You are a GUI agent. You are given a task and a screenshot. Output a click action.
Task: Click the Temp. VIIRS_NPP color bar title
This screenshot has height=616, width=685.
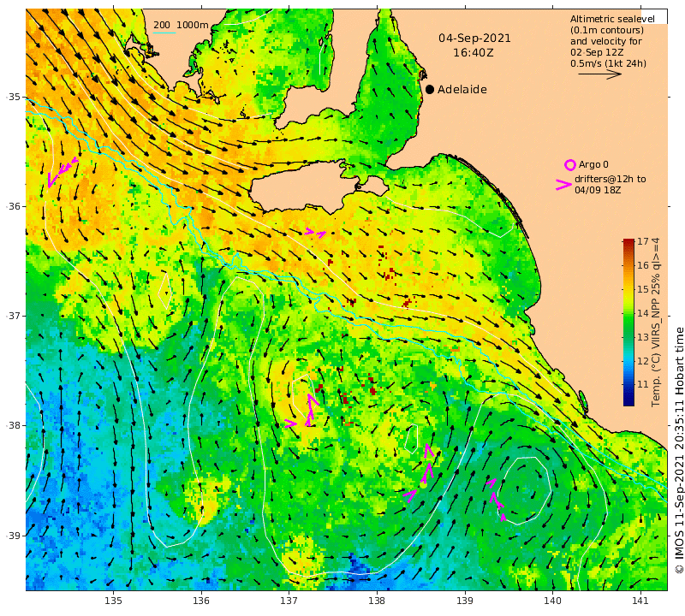coord(655,323)
